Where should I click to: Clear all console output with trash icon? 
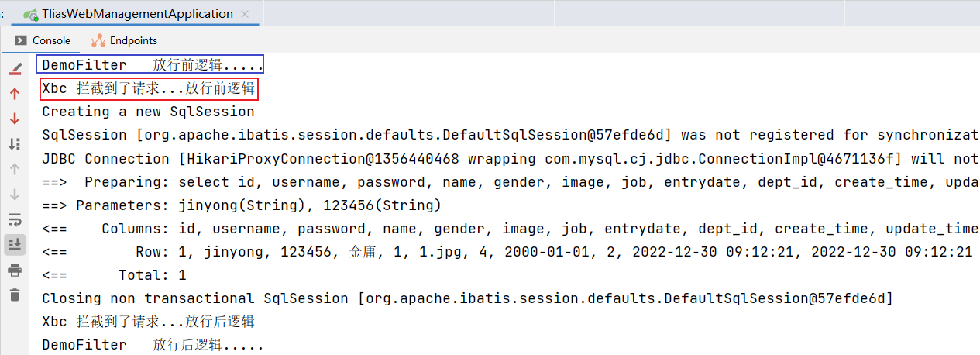[x=15, y=295]
